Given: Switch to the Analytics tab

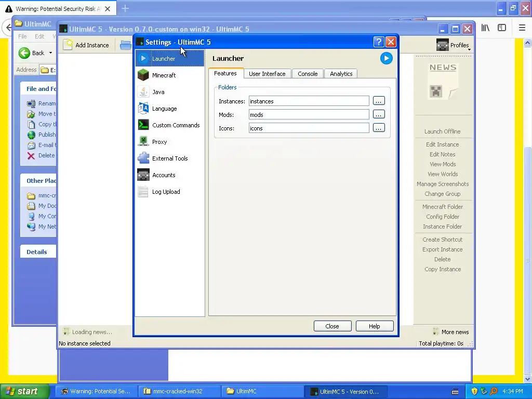Looking at the screenshot, I should [x=341, y=74].
